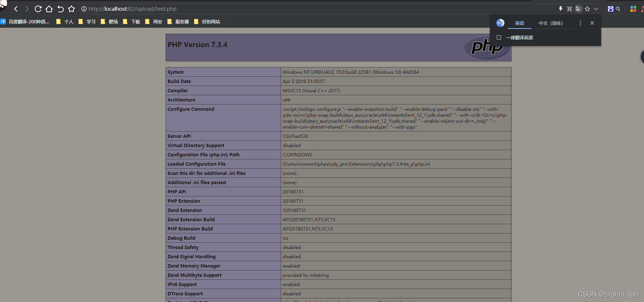Click the site info icon before URL
Screen dimensions: 644x302
pos(84,9)
